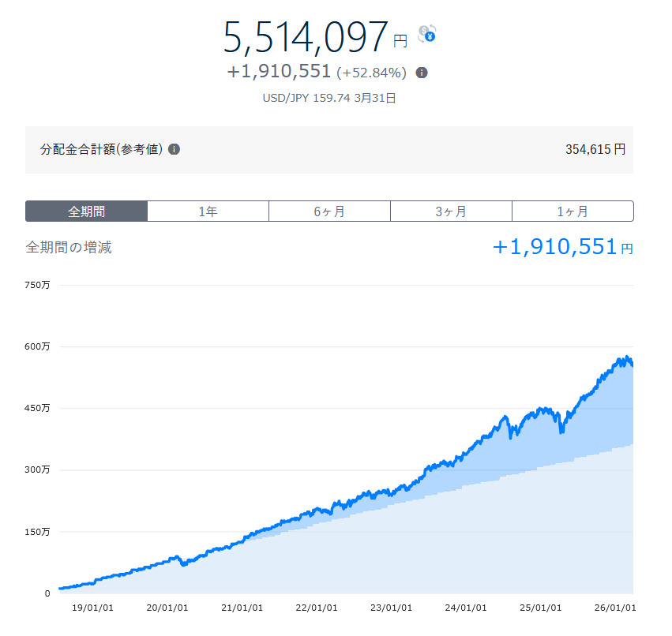The image size is (672, 636).
Task: Click the 22/01/01 date on x-axis
Action: [x=316, y=608]
